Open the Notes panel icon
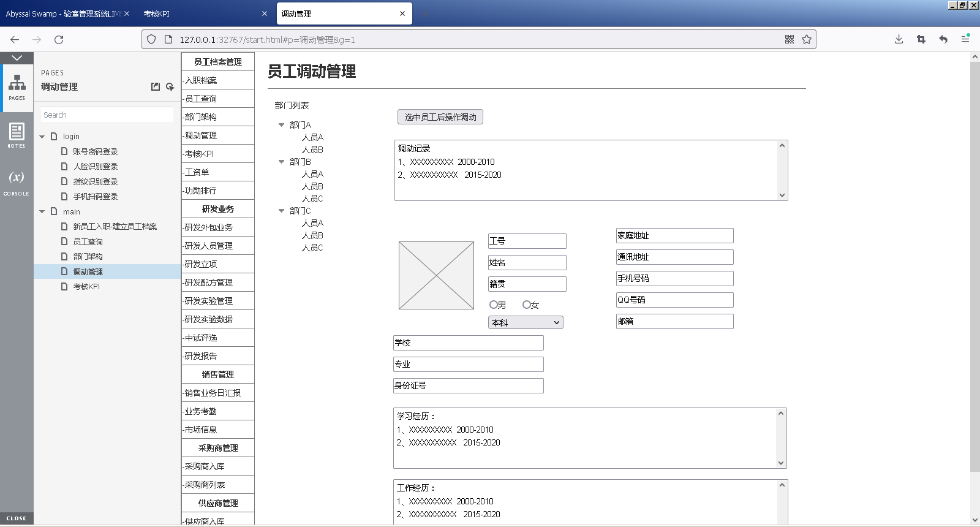 coord(17,135)
